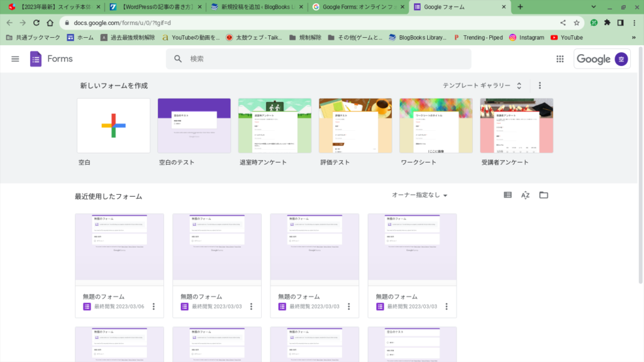Click the A-Z sort options icon

[x=525, y=195]
